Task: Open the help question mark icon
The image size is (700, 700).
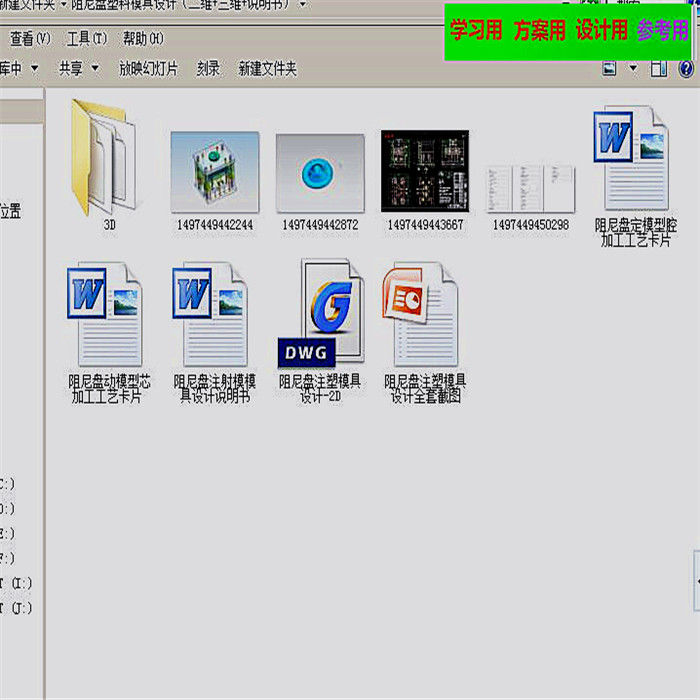Action: [686, 69]
